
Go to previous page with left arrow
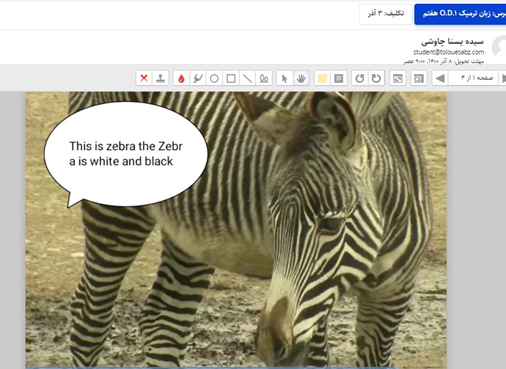[x=440, y=78]
